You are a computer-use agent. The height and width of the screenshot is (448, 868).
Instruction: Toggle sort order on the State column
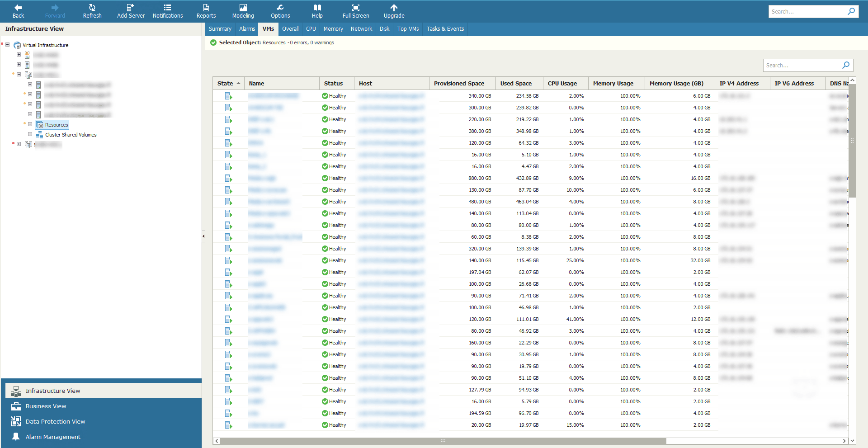[x=228, y=83]
